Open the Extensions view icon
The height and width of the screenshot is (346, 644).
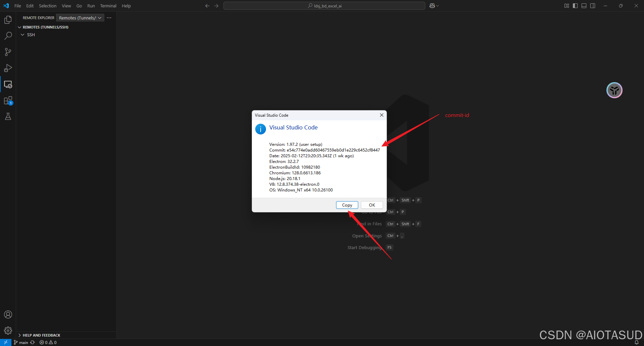click(8, 101)
